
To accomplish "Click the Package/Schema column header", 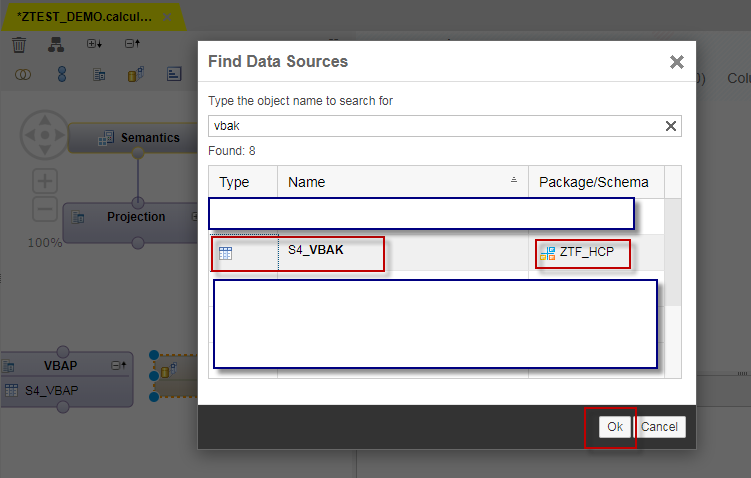I will 596,182.
